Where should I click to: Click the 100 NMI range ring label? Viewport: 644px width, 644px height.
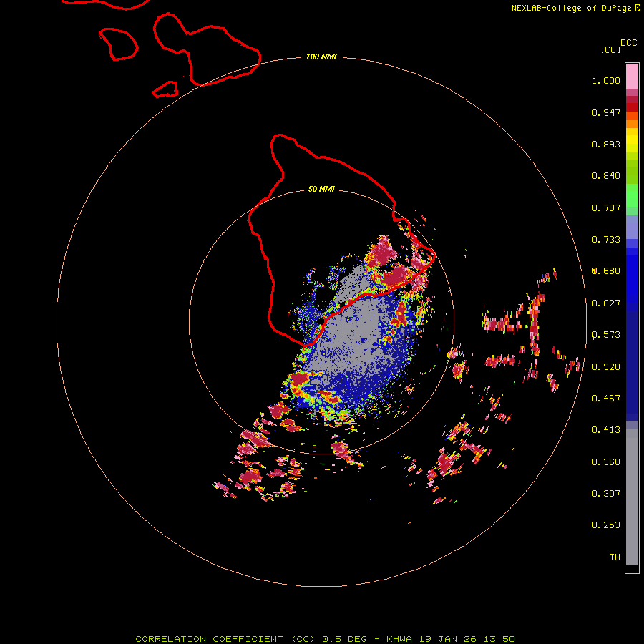(321, 57)
